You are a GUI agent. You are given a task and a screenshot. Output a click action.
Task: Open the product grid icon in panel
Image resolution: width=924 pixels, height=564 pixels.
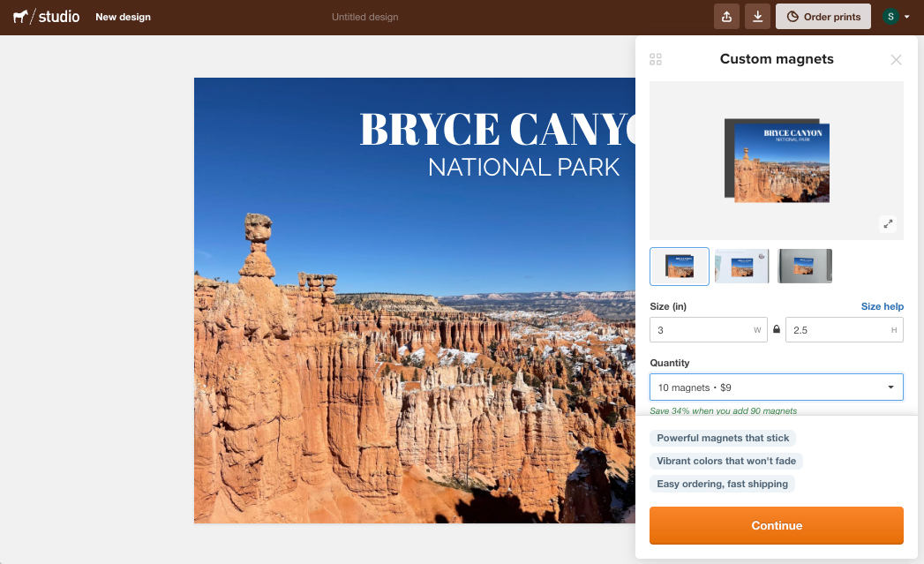click(656, 59)
